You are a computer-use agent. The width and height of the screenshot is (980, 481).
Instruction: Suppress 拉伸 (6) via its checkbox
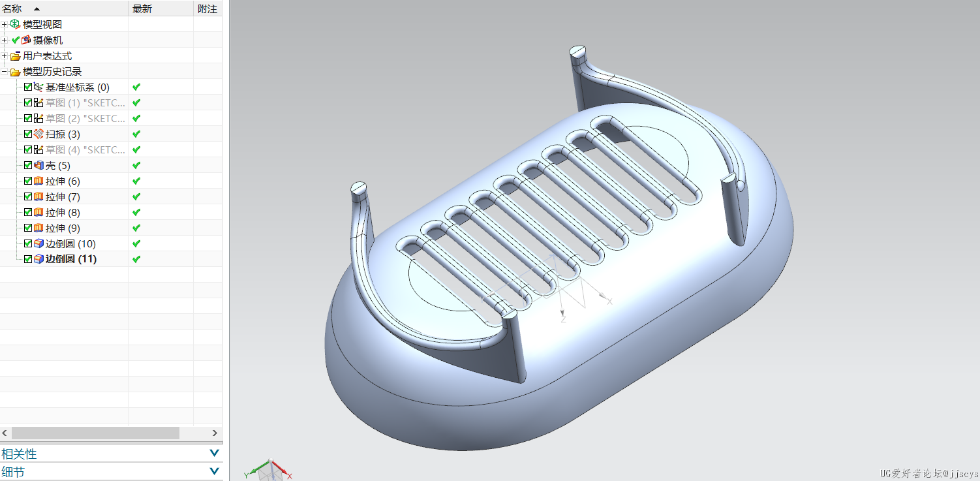coord(28,181)
